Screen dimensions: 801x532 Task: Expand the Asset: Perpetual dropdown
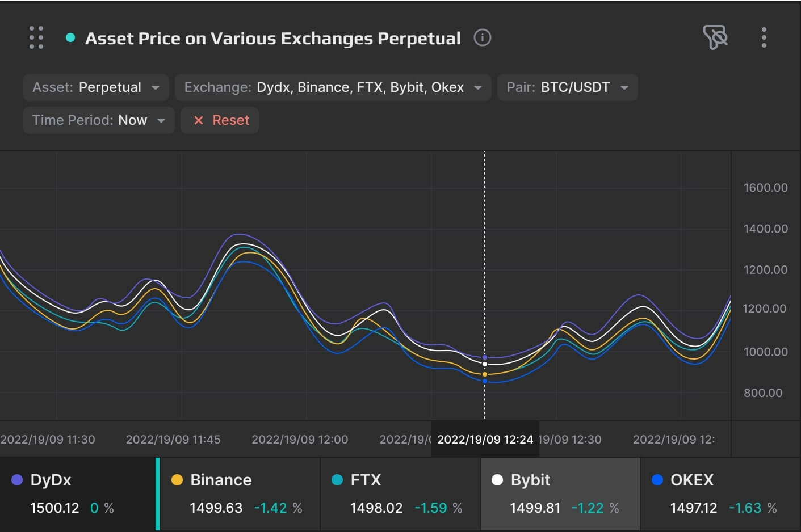click(x=96, y=87)
